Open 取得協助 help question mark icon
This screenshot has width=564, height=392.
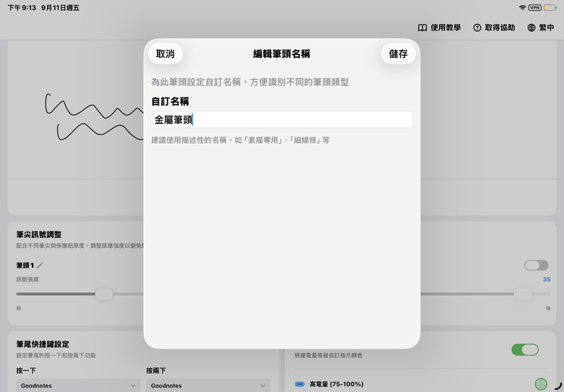pyautogui.click(x=477, y=27)
